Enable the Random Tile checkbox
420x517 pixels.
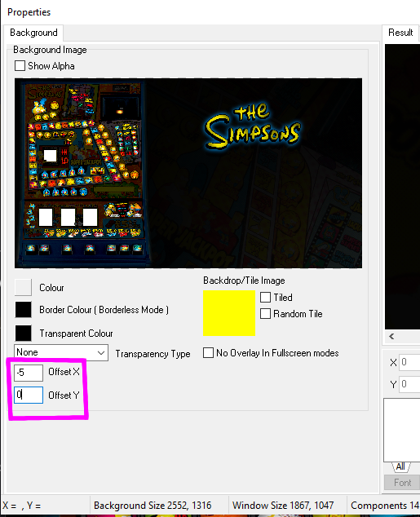(265, 314)
